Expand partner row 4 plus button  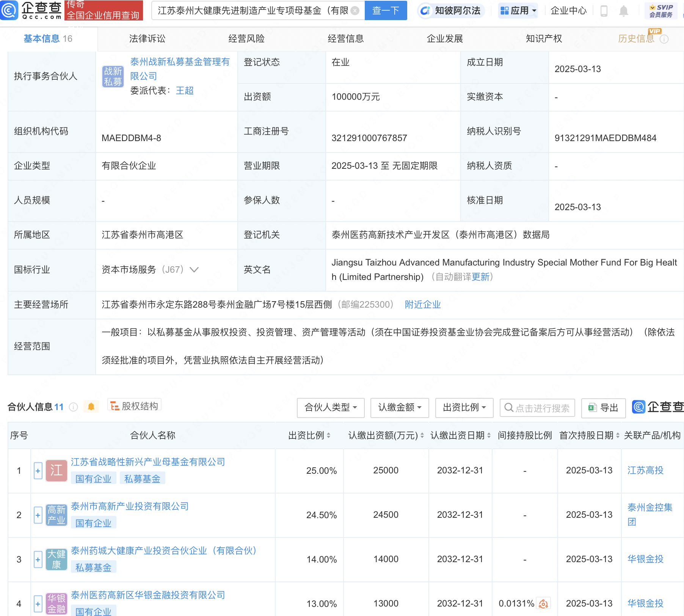point(38,604)
